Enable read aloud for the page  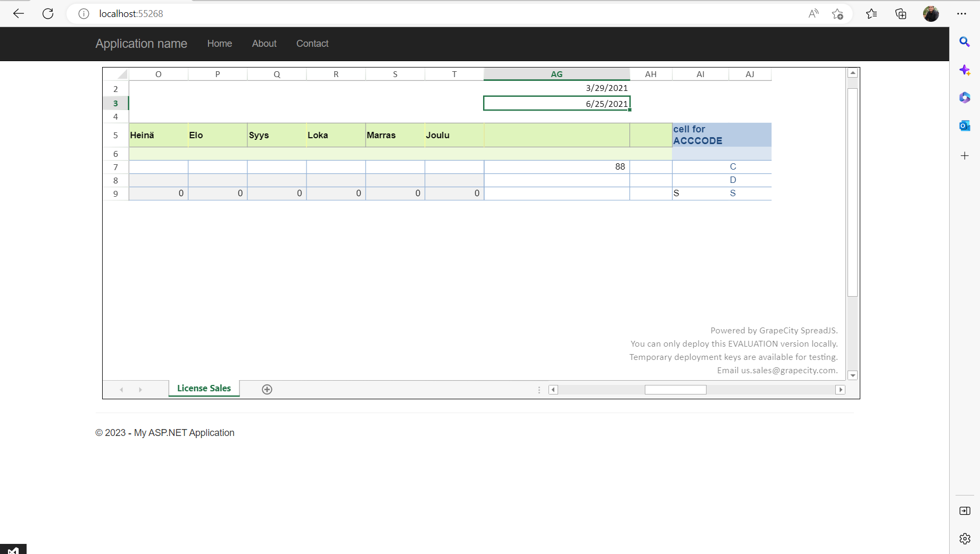pyautogui.click(x=813, y=13)
